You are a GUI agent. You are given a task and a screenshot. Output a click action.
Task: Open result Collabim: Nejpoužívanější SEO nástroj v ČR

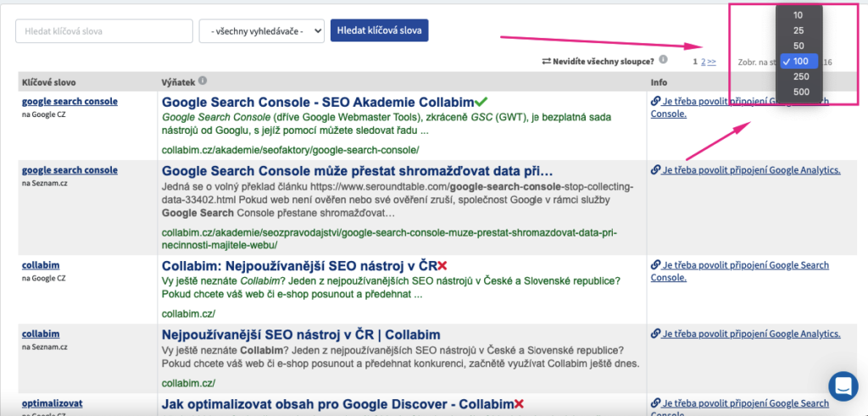pos(299,266)
